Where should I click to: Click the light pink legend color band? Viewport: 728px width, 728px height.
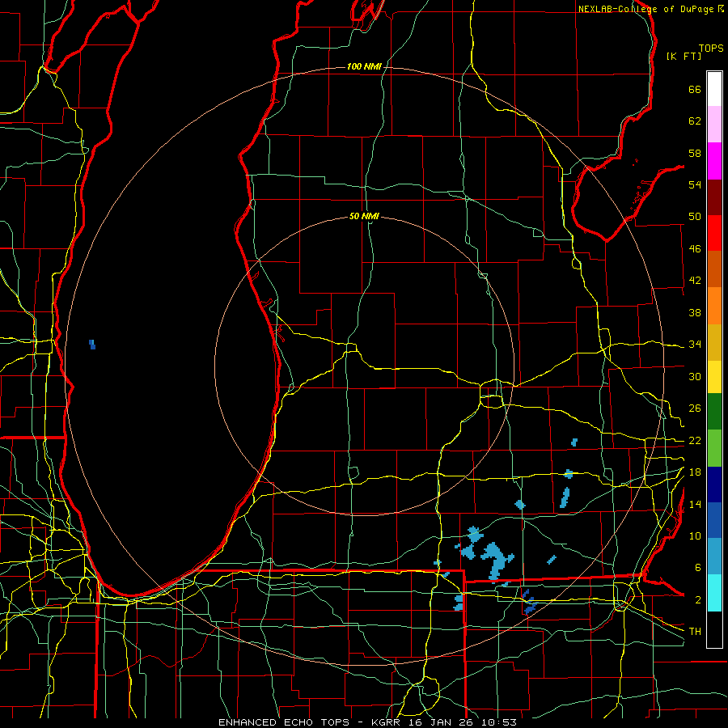(x=714, y=125)
